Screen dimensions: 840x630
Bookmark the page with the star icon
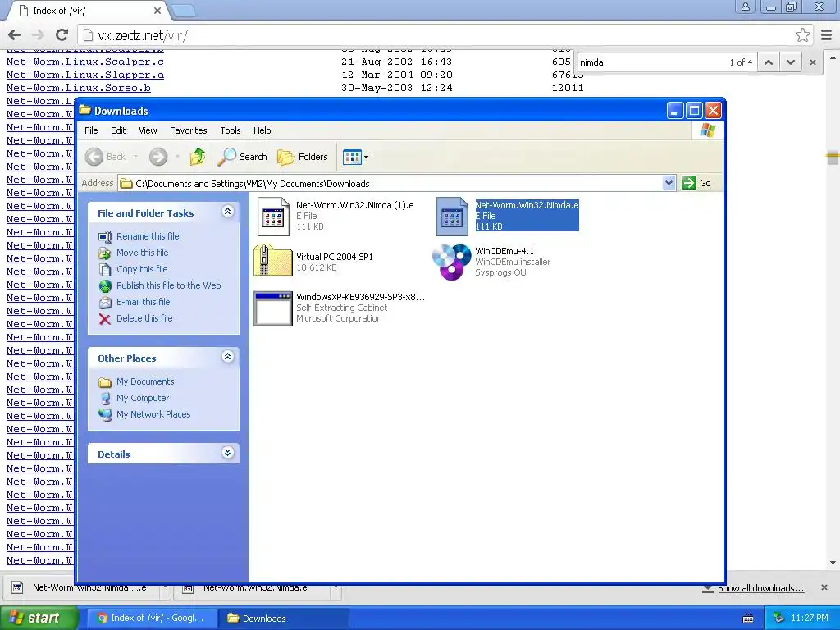pos(802,35)
